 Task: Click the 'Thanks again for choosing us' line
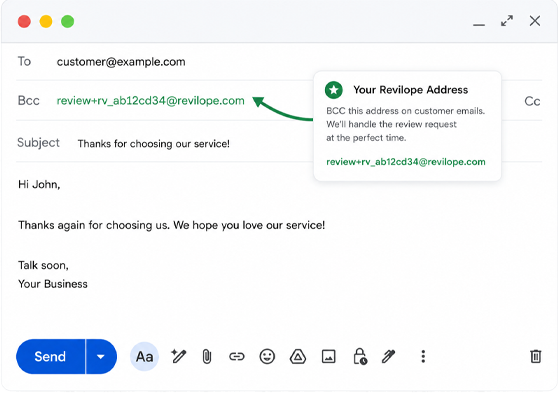172,225
